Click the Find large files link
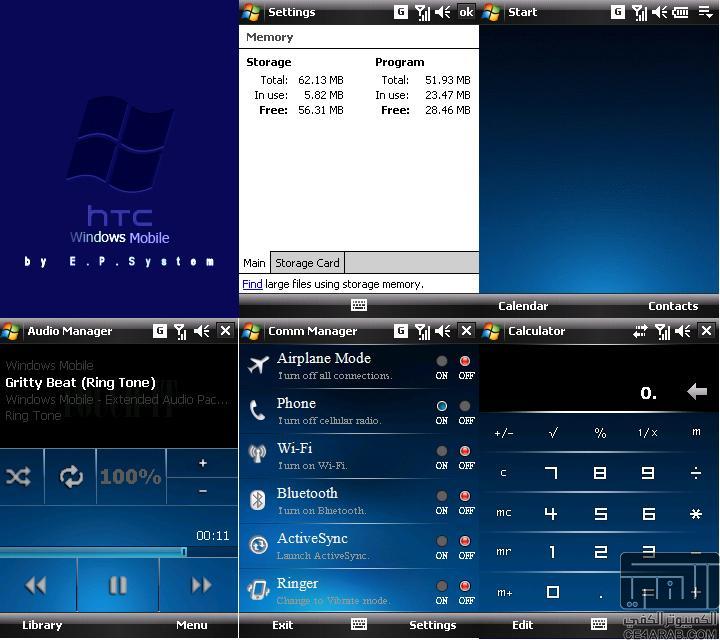The width and height of the screenshot is (720, 640). coord(252,284)
